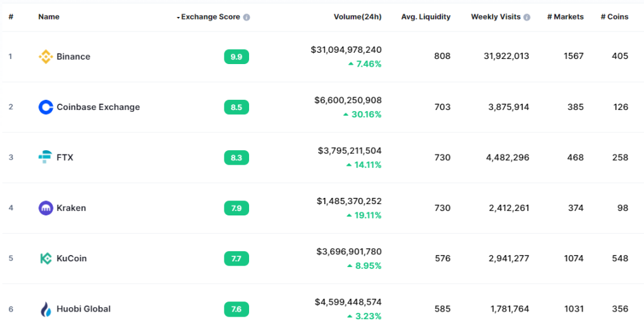
Task: Sort by # Coins column header
Action: tap(614, 17)
